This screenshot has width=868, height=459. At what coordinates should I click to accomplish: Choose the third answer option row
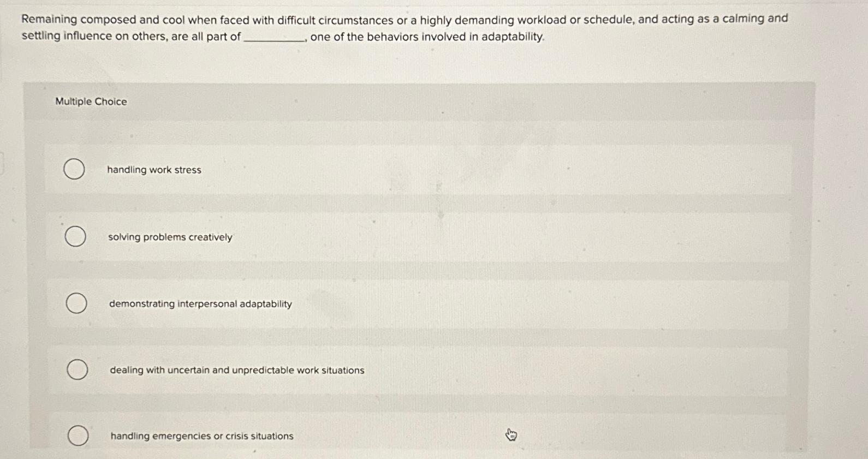(x=382, y=303)
